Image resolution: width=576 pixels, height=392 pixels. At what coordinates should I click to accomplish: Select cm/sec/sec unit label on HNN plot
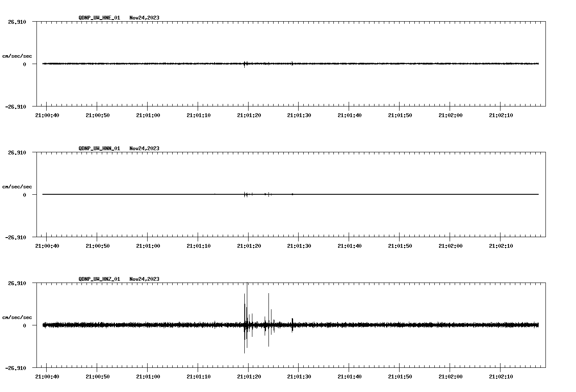(17, 187)
